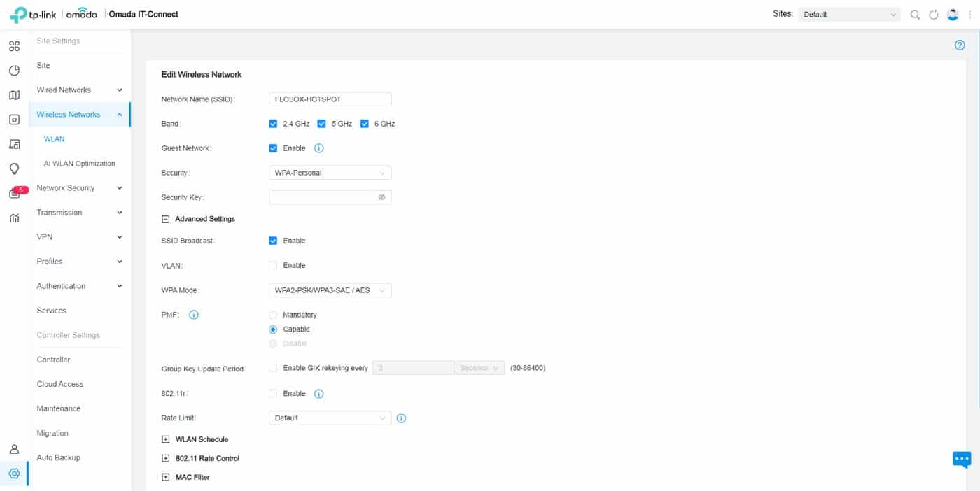This screenshot has height=491, width=980.
Task: Open the Map icon in the sidebar
Action: [x=14, y=95]
